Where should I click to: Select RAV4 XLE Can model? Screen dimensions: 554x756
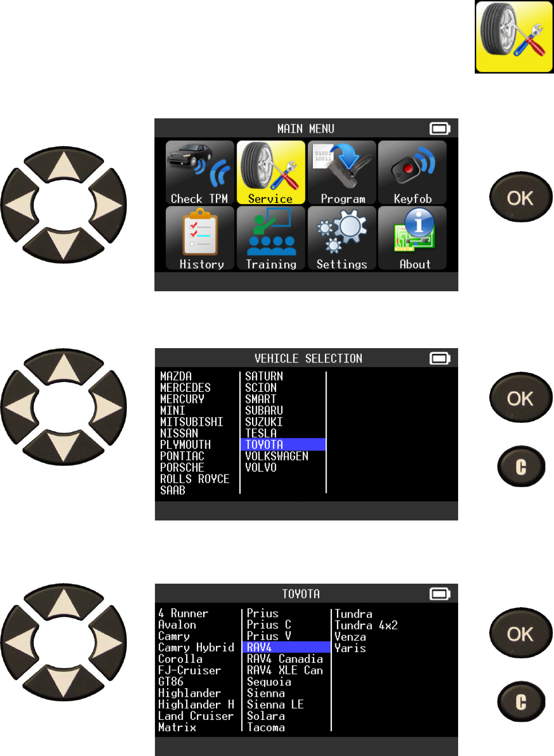(285, 670)
